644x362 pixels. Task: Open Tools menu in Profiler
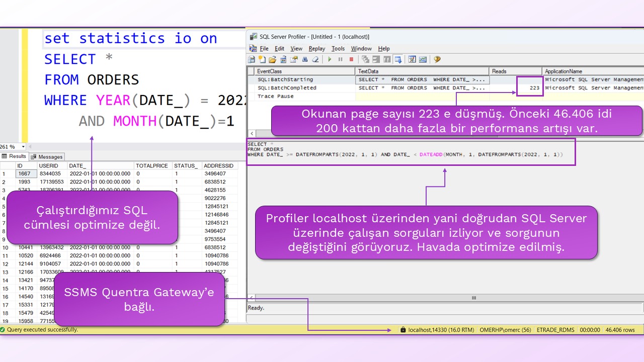pos(338,49)
